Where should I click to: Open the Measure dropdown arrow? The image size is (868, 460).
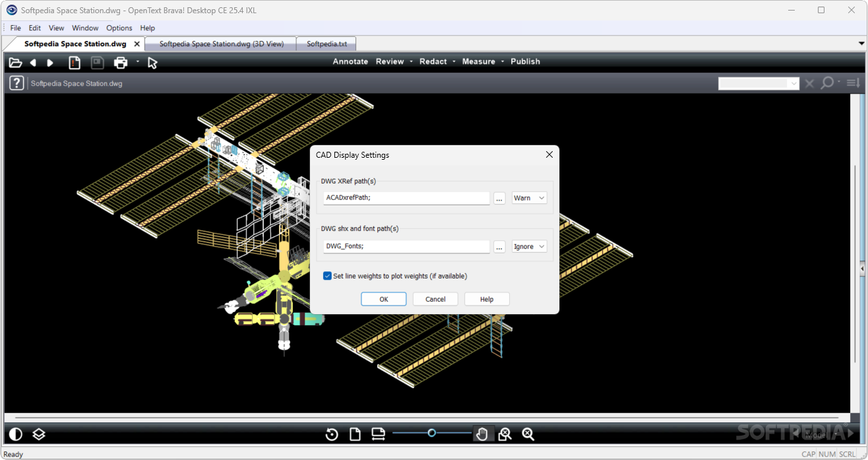tap(503, 61)
